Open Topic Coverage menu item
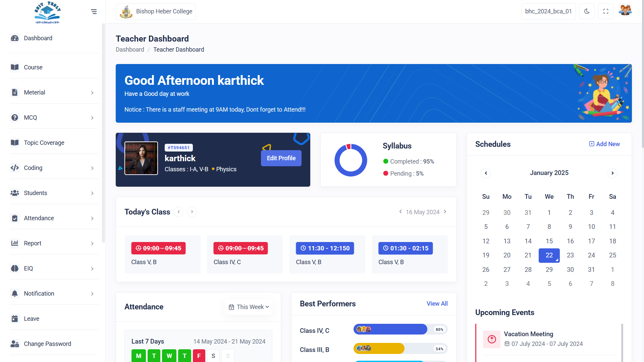This screenshot has width=644, height=362. coord(44,143)
